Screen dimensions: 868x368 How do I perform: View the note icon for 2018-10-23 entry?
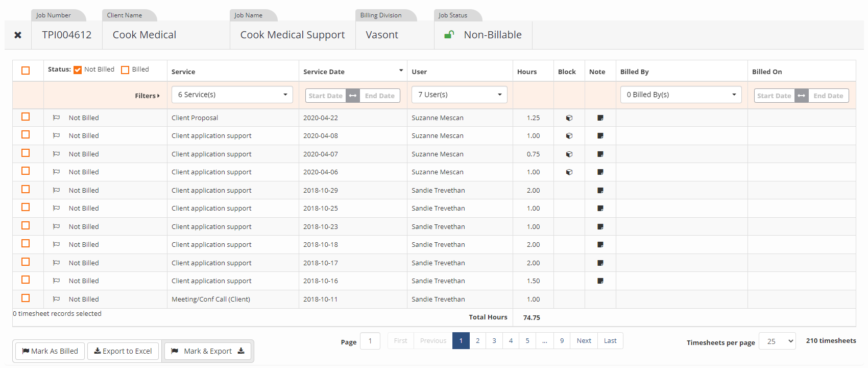click(600, 227)
